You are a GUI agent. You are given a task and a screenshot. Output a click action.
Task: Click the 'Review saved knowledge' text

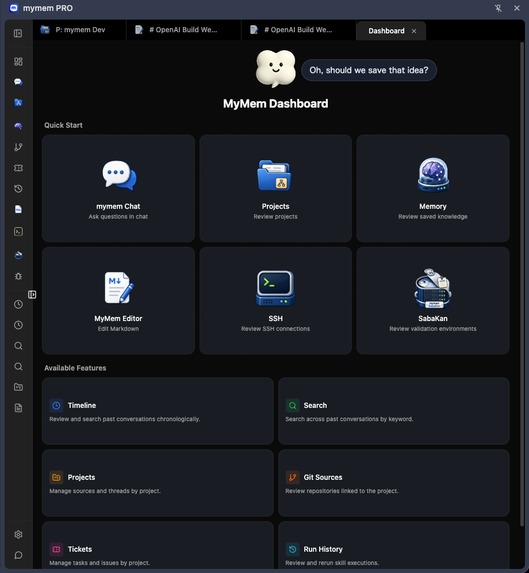point(433,217)
